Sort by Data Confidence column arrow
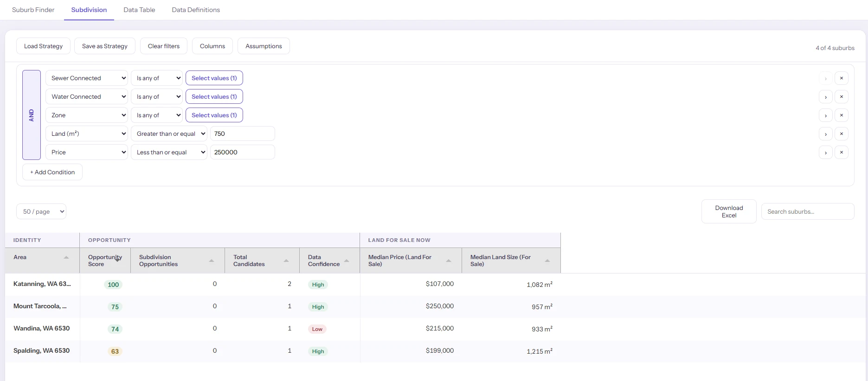This screenshot has height=381, width=868. pos(347,260)
